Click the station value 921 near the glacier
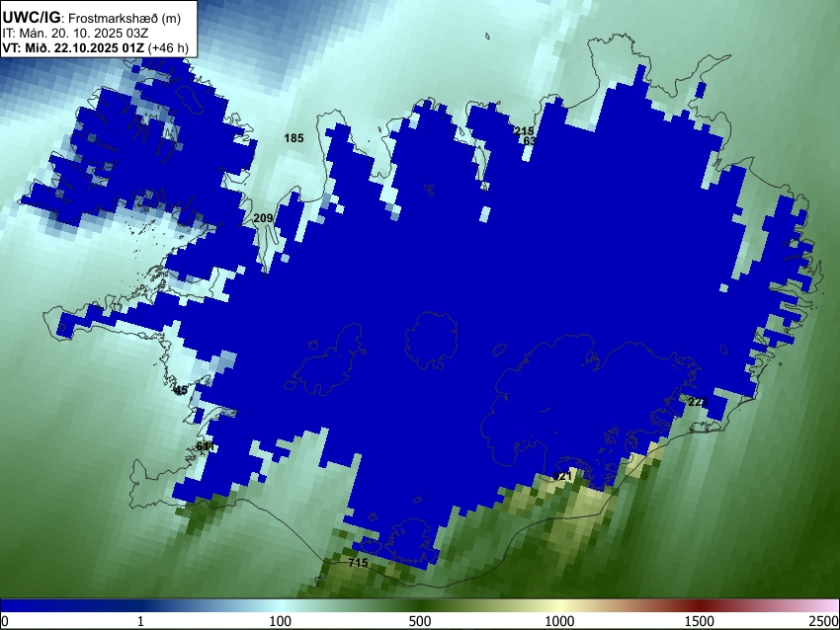Screen dimensions: 840x630 563,476
